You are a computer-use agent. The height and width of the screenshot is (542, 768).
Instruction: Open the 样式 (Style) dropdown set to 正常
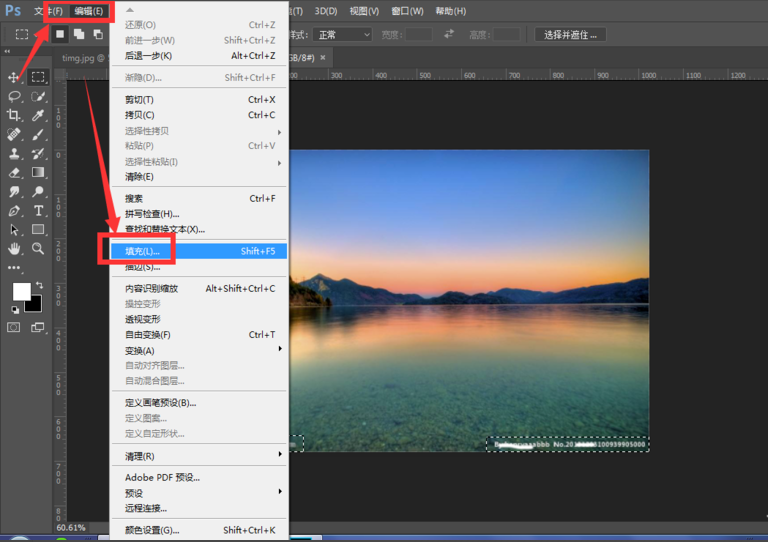tap(342, 34)
